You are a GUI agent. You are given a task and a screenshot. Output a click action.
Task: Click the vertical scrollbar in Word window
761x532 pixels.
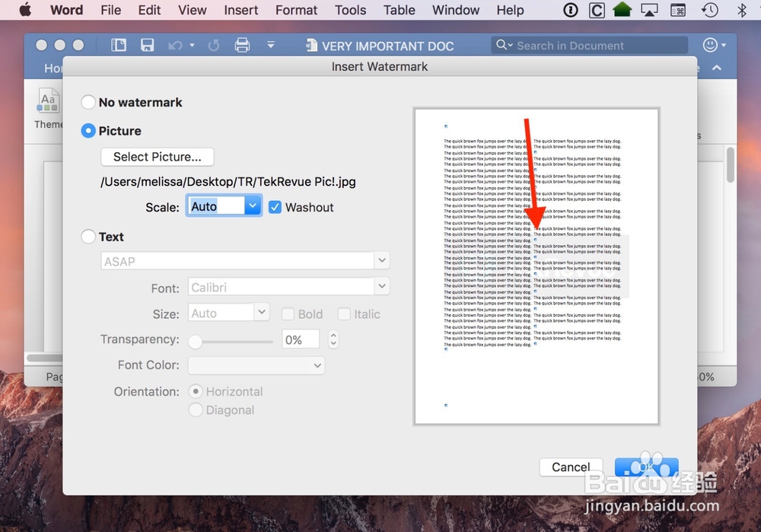click(x=731, y=165)
